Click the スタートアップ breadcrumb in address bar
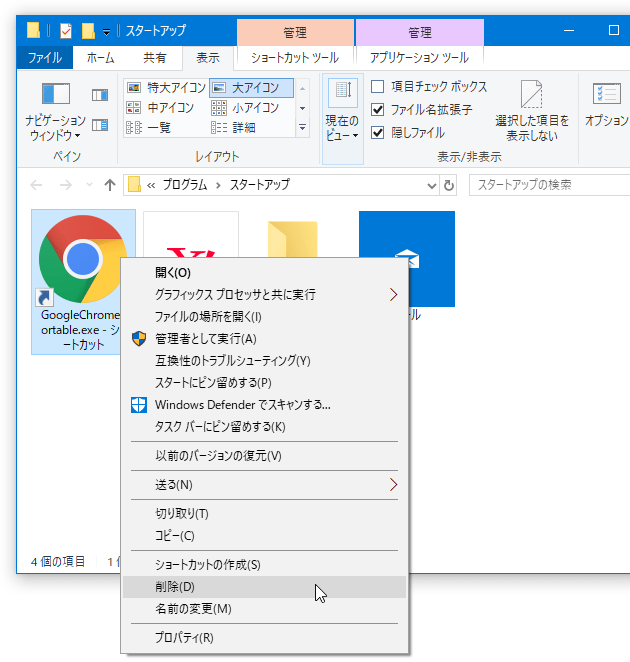The height and width of the screenshot is (662, 630). click(260, 185)
